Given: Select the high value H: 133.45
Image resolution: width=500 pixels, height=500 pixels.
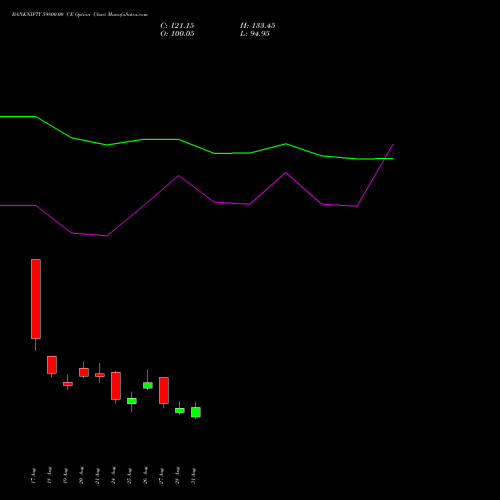Looking at the screenshot, I should point(257,26).
